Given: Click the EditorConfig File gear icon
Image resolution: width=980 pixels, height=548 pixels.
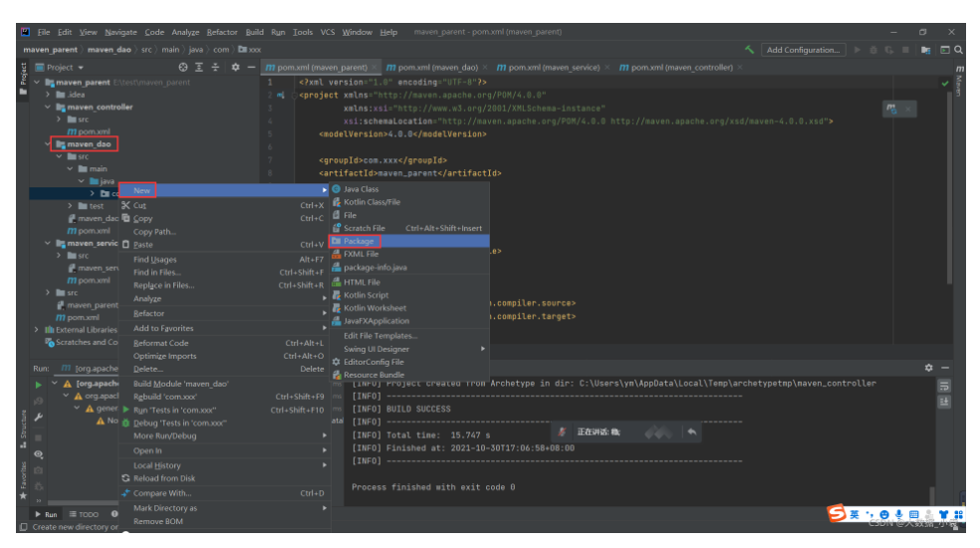Looking at the screenshot, I should click(337, 362).
